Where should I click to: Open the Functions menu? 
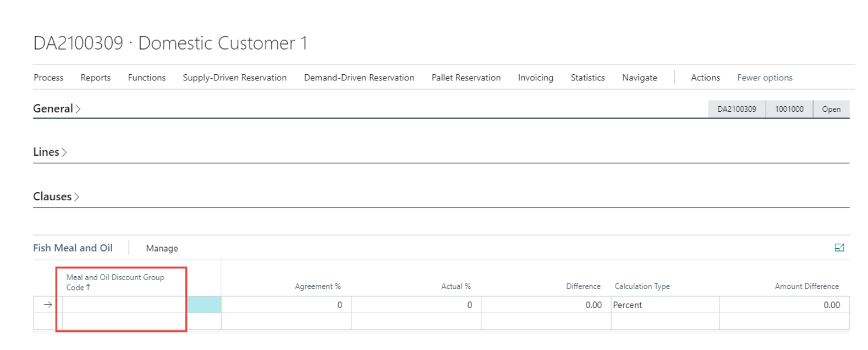146,78
